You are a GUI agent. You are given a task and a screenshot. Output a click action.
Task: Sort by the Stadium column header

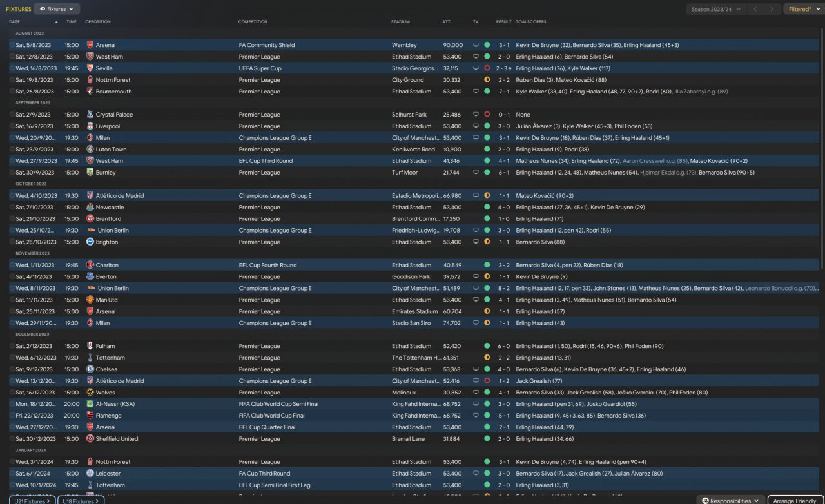pos(400,22)
